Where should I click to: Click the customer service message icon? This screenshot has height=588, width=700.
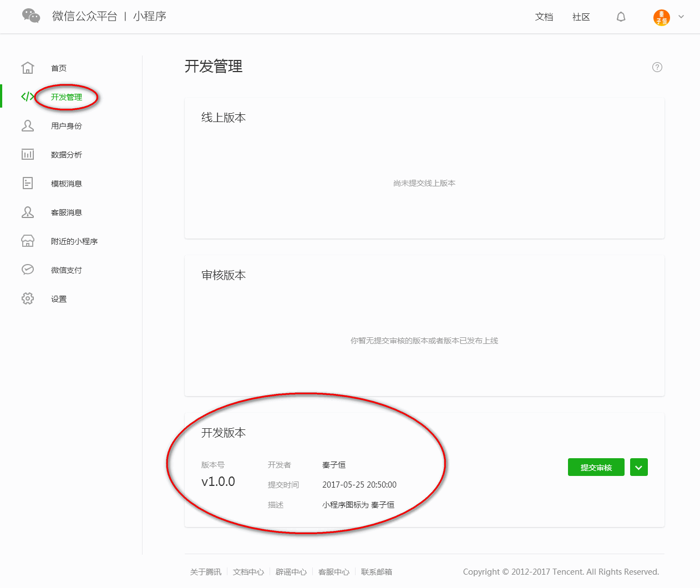click(x=28, y=212)
